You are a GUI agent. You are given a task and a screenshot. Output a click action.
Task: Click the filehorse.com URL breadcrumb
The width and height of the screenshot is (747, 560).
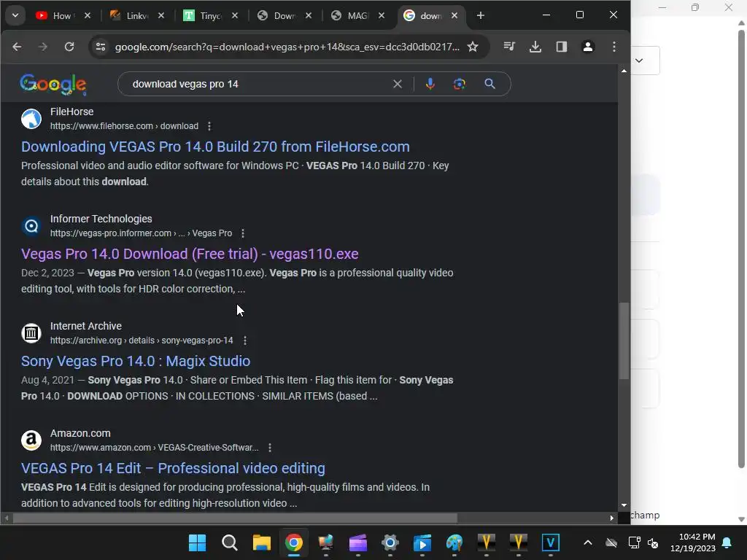[x=124, y=126]
